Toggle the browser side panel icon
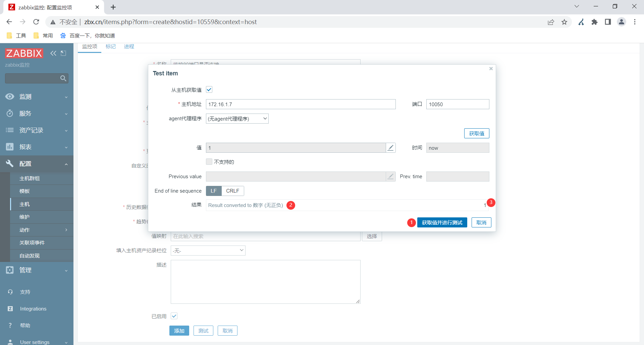The width and height of the screenshot is (644, 345). (608, 22)
